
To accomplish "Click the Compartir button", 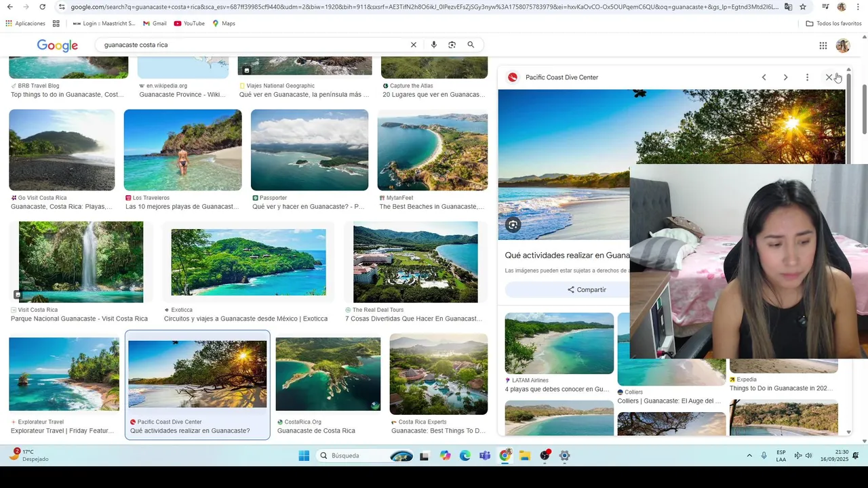I will (587, 289).
